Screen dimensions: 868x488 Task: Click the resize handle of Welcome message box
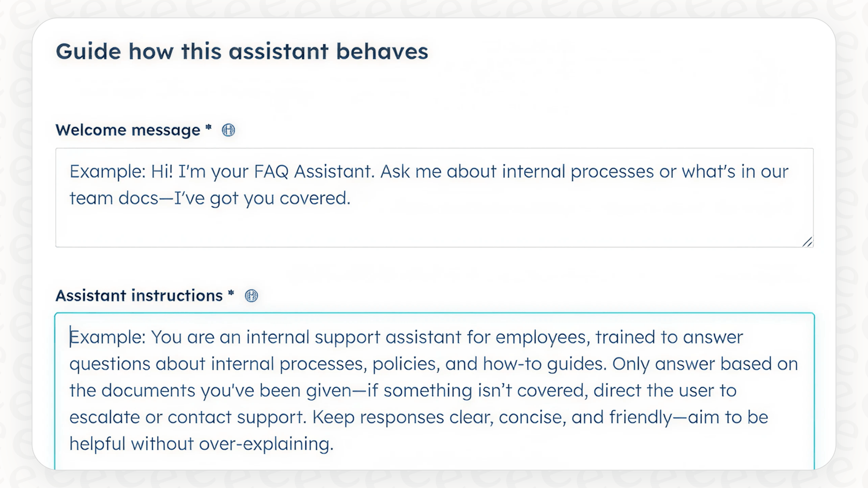[808, 241]
